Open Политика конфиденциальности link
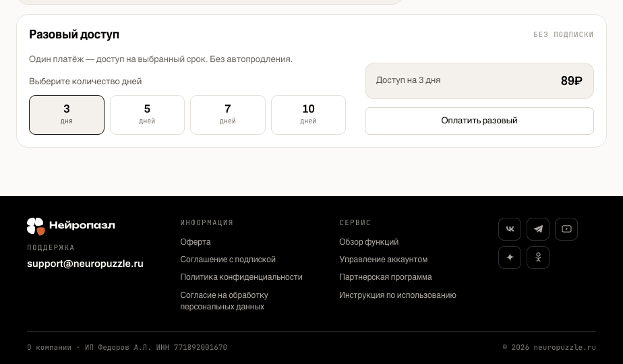 [241, 276]
